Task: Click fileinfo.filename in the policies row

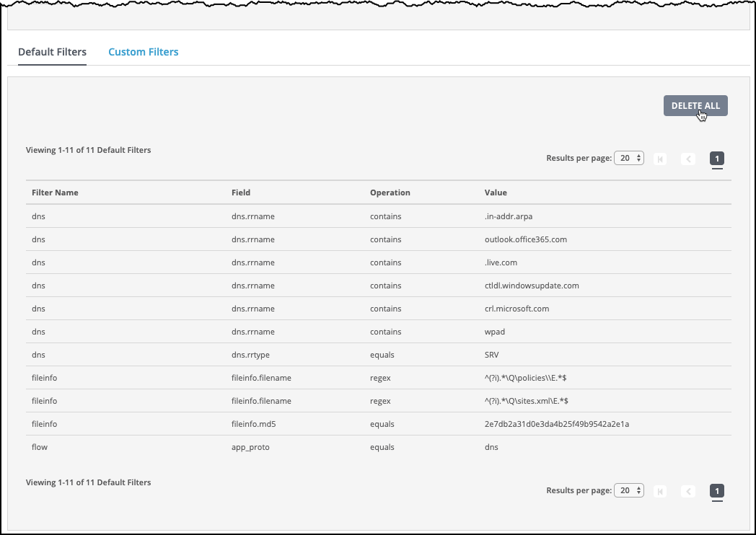Action: pos(261,378)
